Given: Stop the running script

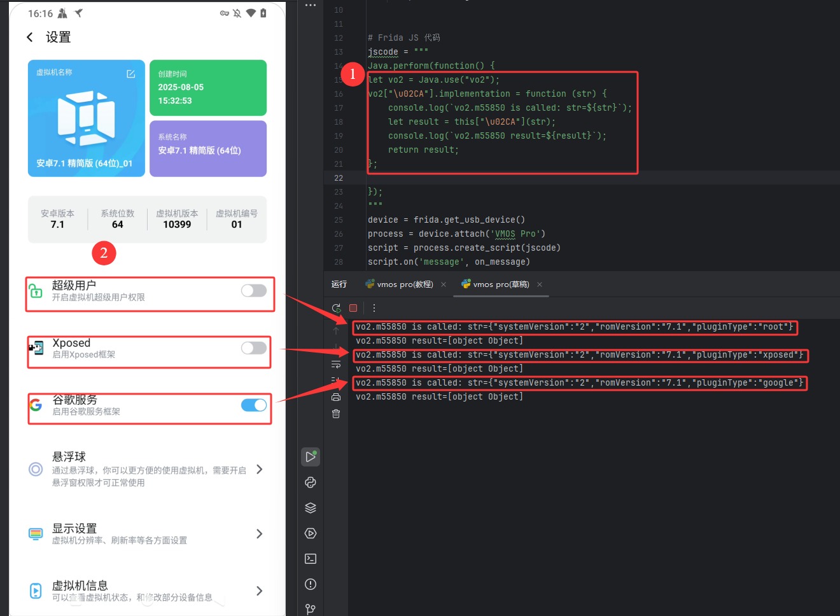Looking at the screenshot, I should click(353, 308).
